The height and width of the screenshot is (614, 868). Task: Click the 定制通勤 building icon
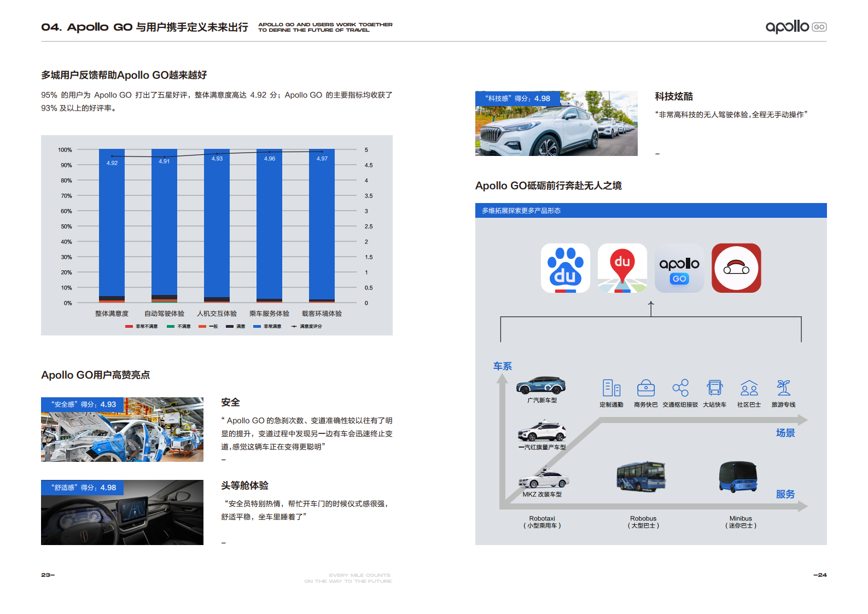click(x=611, y=387)
